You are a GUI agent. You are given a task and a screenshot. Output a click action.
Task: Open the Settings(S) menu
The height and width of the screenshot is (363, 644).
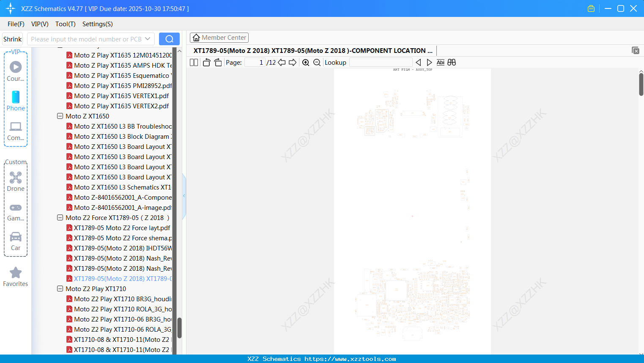98,24
